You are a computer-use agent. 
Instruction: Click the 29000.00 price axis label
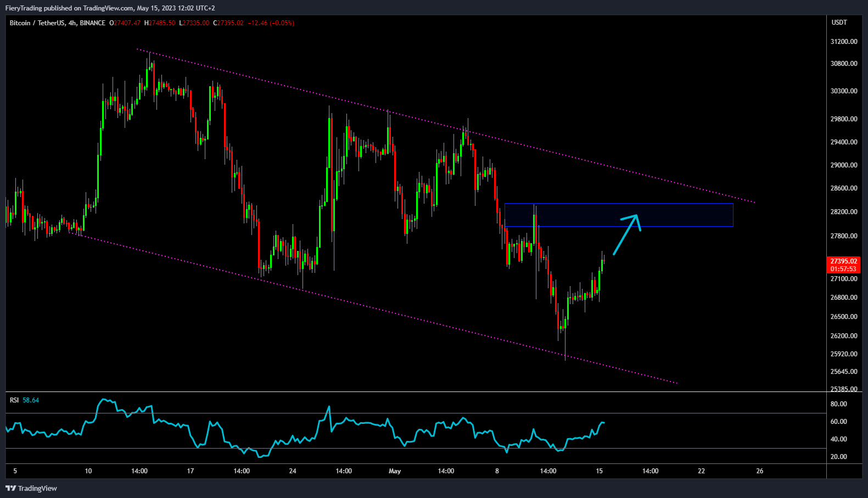coord(844,165)
